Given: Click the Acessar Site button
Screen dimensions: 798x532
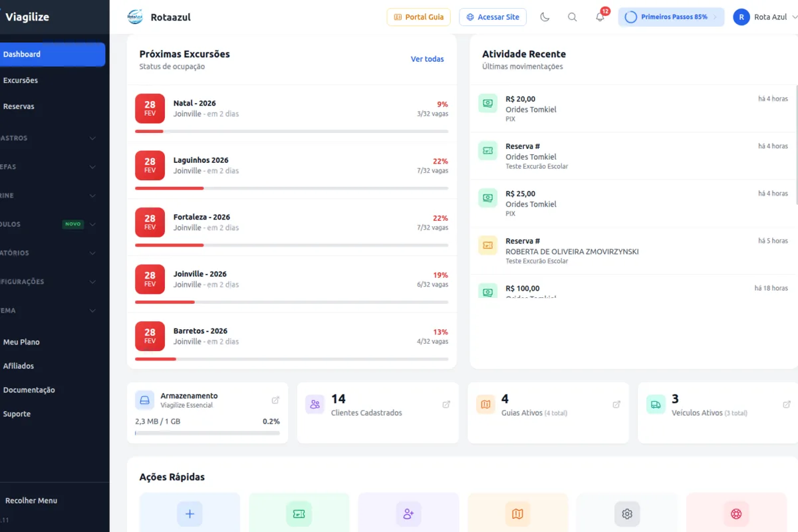Looking at the screenshot, I should pos(493,17).
